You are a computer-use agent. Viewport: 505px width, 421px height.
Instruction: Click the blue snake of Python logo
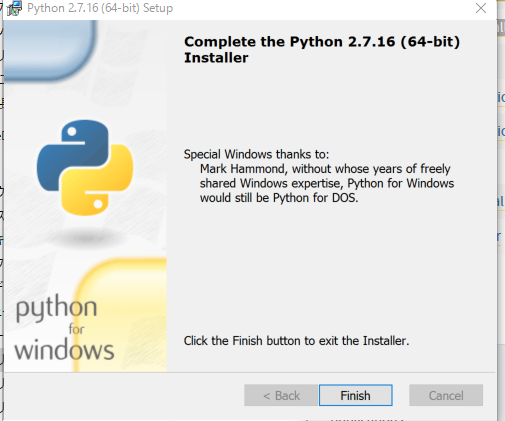point(72,153)
